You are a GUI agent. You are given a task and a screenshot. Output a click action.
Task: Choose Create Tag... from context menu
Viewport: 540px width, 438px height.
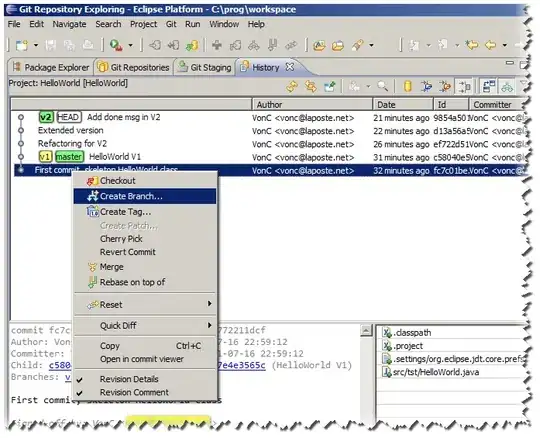(145, 211)
